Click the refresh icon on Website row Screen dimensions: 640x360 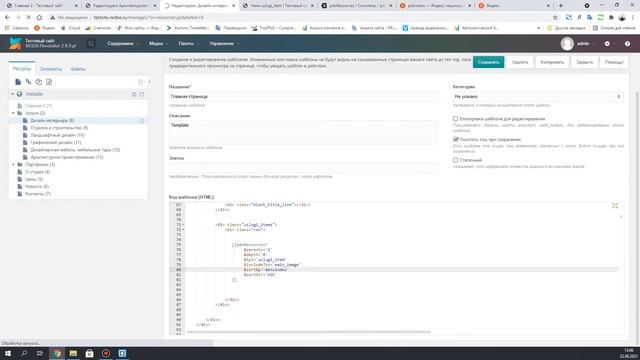142,94
